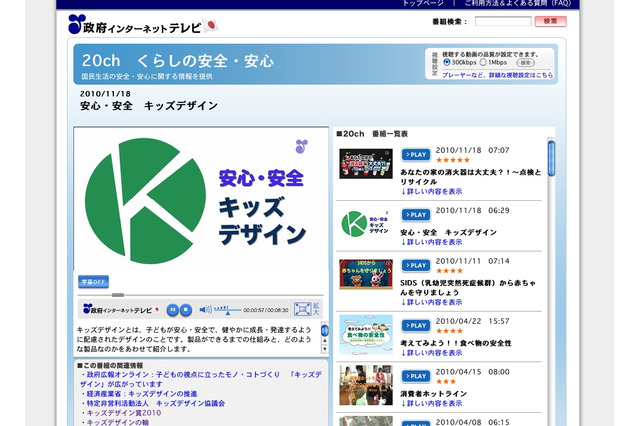Expand details for キッズデザイン list entry

pyautogui.click(x=431, y=242)
